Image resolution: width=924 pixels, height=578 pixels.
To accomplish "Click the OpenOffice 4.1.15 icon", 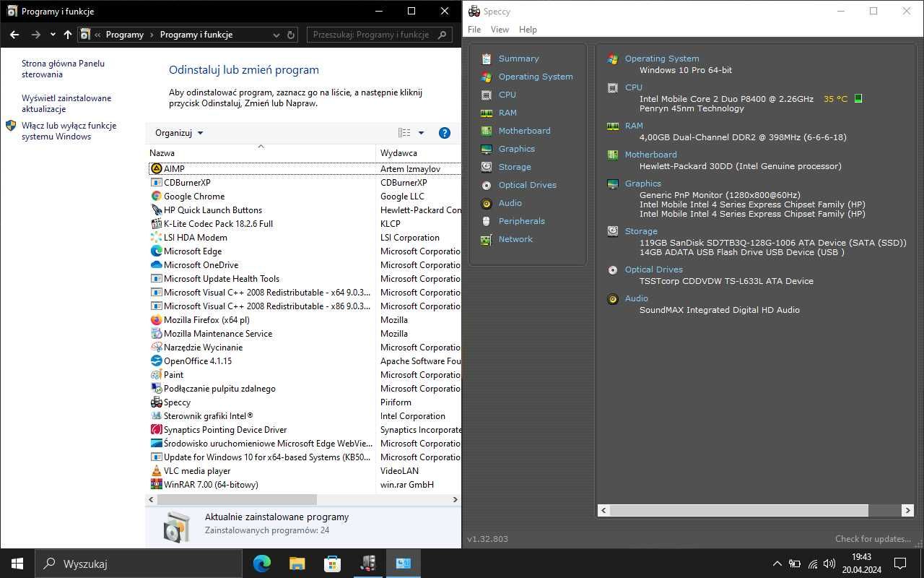I will [157, 361].
